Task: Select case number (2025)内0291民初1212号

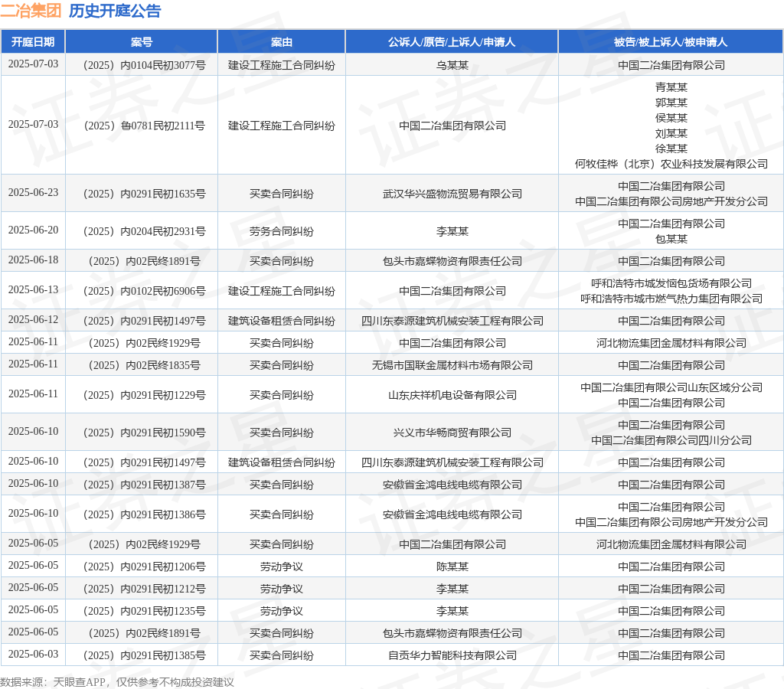Action: [145, 589]
